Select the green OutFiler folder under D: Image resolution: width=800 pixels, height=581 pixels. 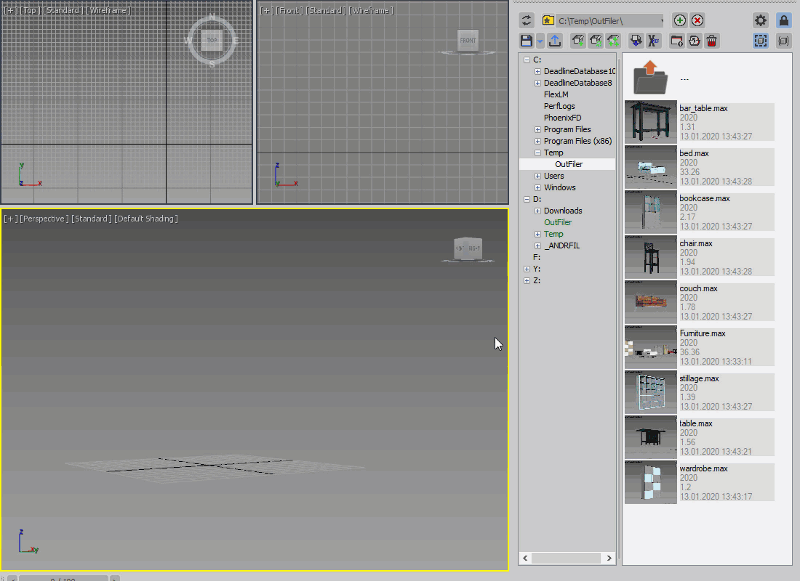pyautogui.click(x=558, y=222)
